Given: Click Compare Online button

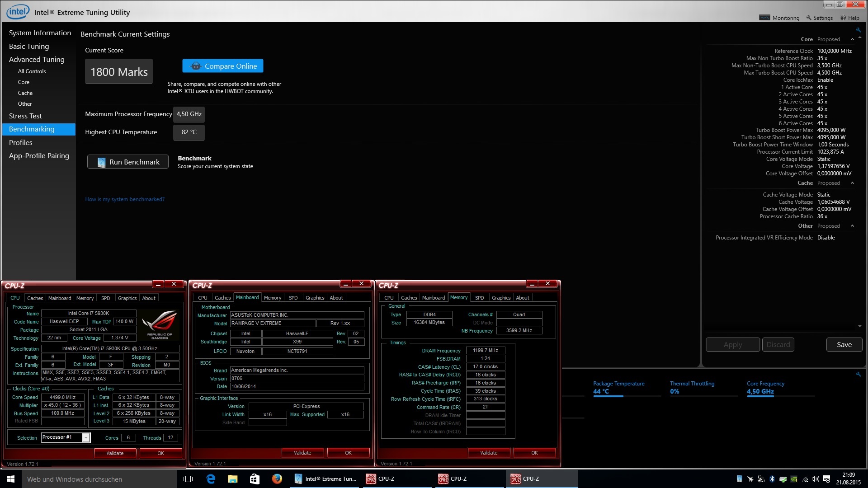Looking at the screenshot, I should coord(223,66).
